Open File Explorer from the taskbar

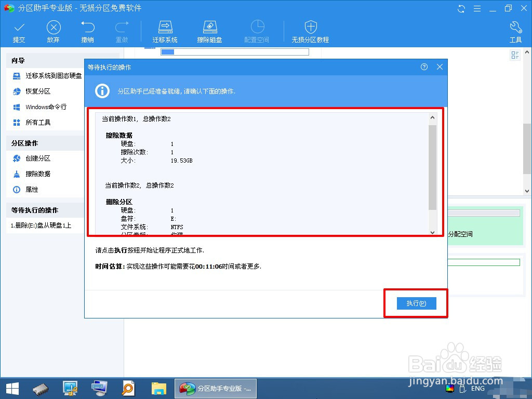click(159, 389)
